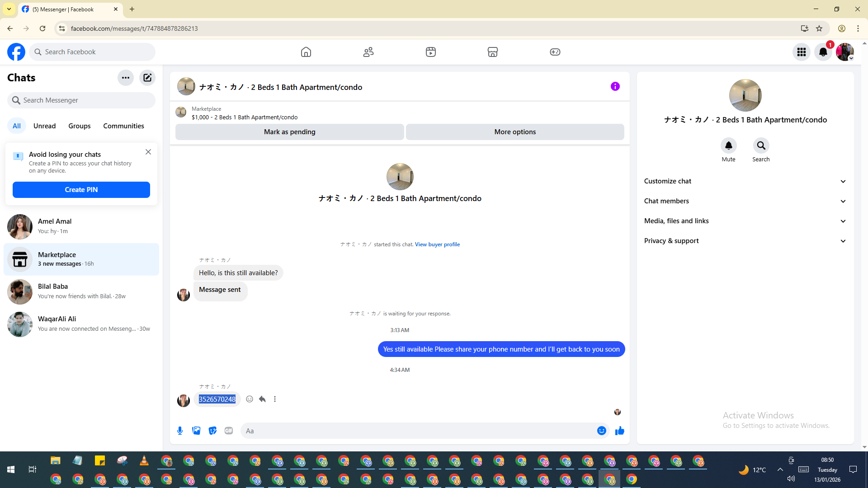Switch to the Communities tab
Image resolution: width=868 pixels, height=488 pixels.
(123, 126)
